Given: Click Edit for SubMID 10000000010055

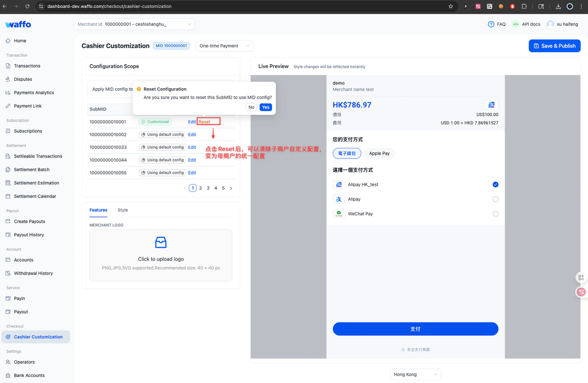Looking at the screenshot, I should tap(192, 173).
